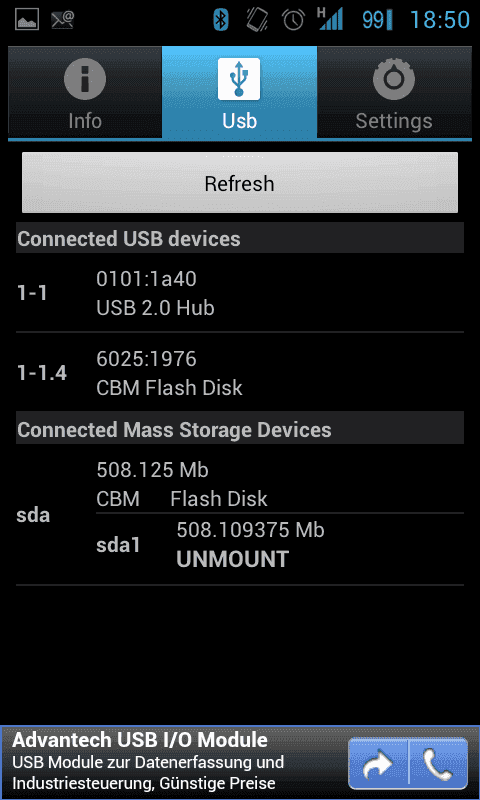The image size is (480, 800).
Task: Tap the 18:50 clock in status bar
Action: pos(440,20)
